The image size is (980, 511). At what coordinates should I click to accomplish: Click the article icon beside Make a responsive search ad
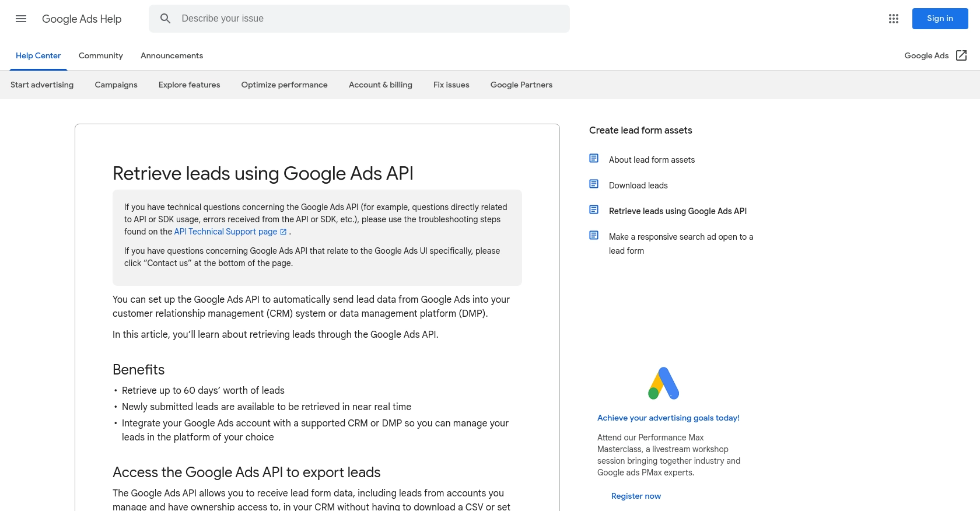(x=594, y=235)
